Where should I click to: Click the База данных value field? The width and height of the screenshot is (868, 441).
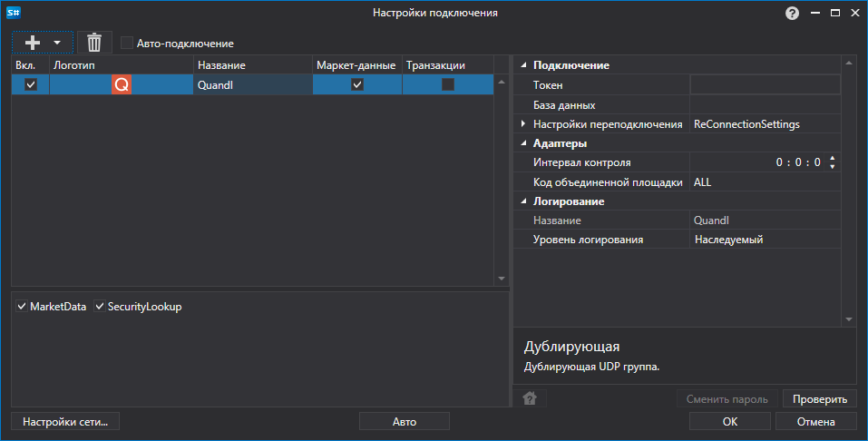(x=765, y=104)
